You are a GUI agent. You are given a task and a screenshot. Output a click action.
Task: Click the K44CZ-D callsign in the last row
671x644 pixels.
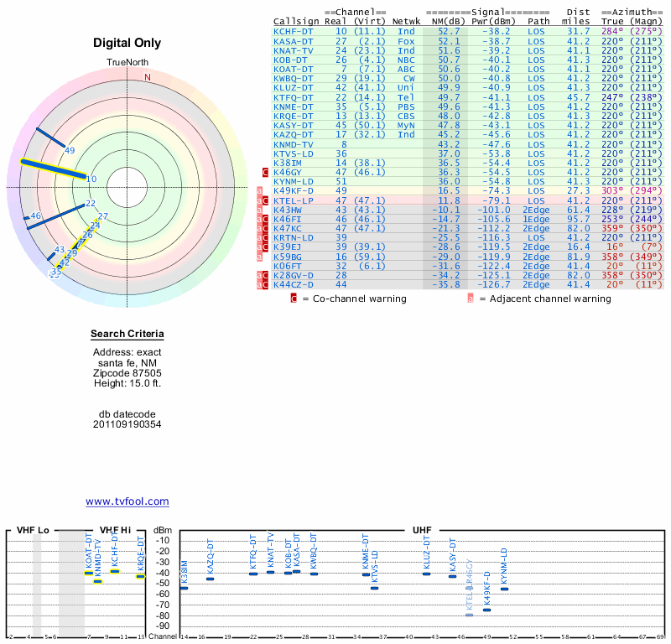[x=293, y=285]
